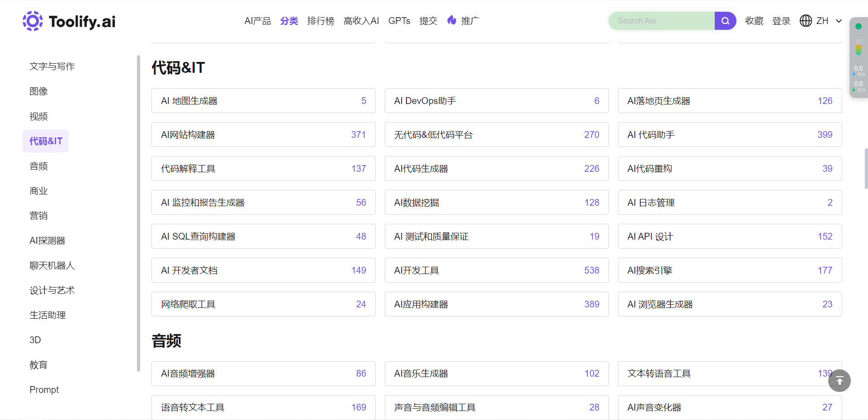Open the 排行榜 navigation menu item
The height and width of the screenshot is (420, 868).
[x=321, y=21]
